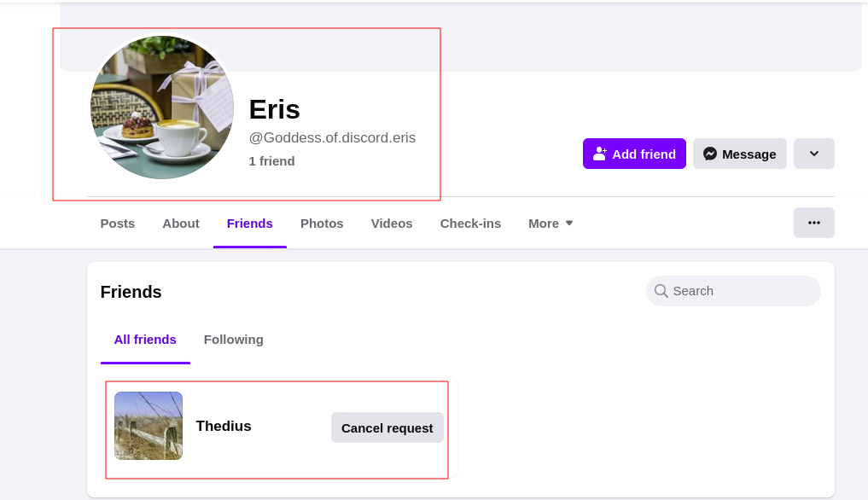Switch to the Following sub-tab
This screenshot has width=868, height=500.
(233, 340)
